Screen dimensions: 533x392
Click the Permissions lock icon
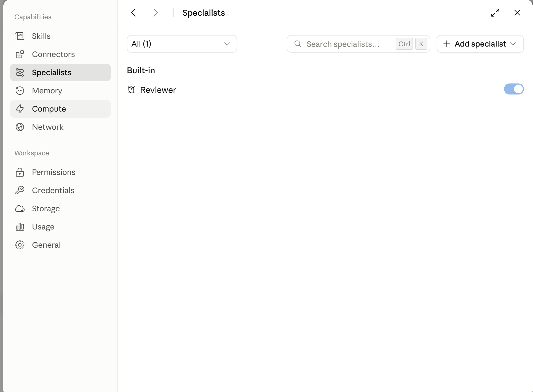tap(20, 172)
